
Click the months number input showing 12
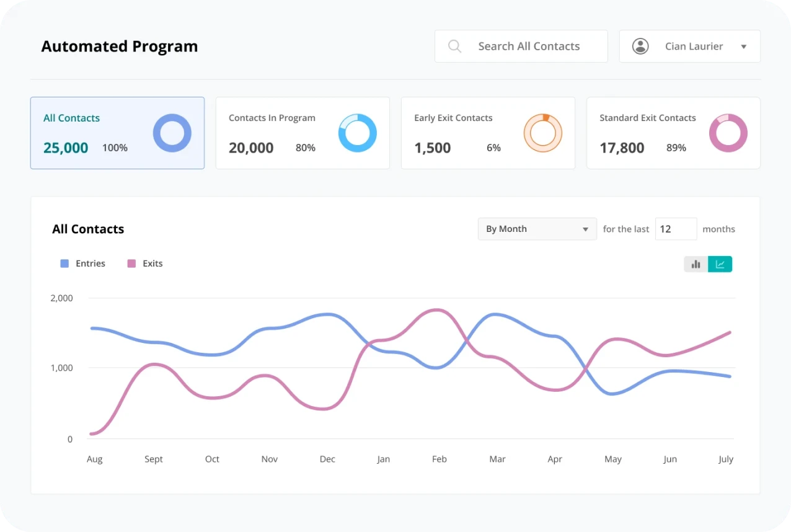coord(675,229)
